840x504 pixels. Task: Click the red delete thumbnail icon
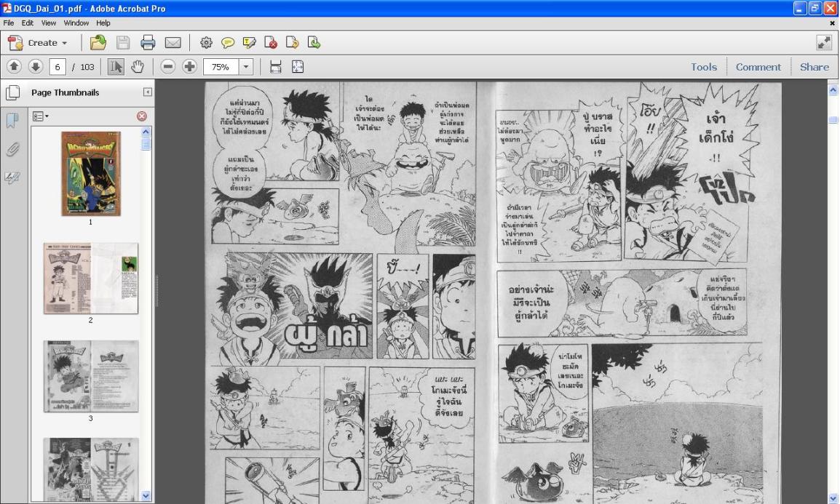point(141,116)
